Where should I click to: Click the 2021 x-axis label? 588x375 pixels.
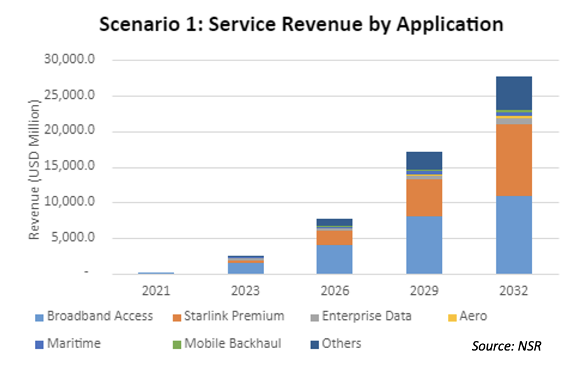tap(156, 291)
